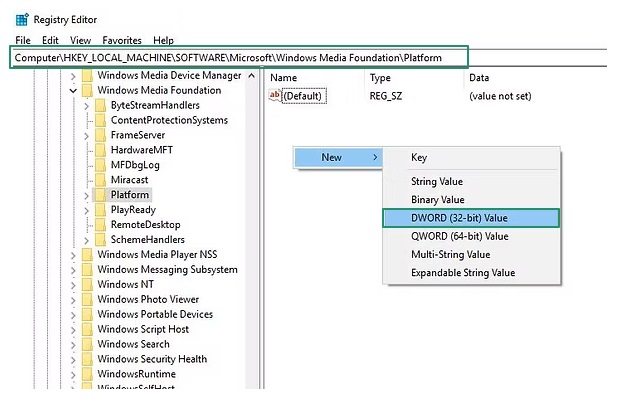Select the Windows Media Device Manager folder icon
The image size is (643, 408).
pyautogui.click(x=87, y=75)
